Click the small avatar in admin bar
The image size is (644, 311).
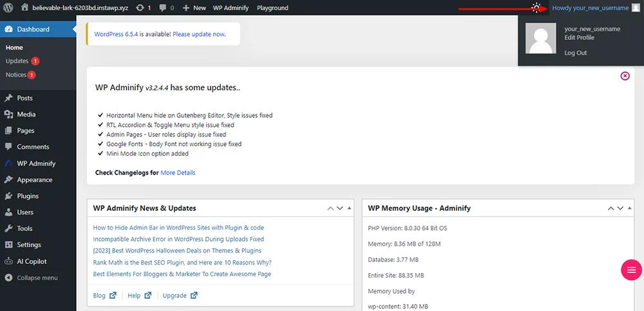tap(636, 8)
